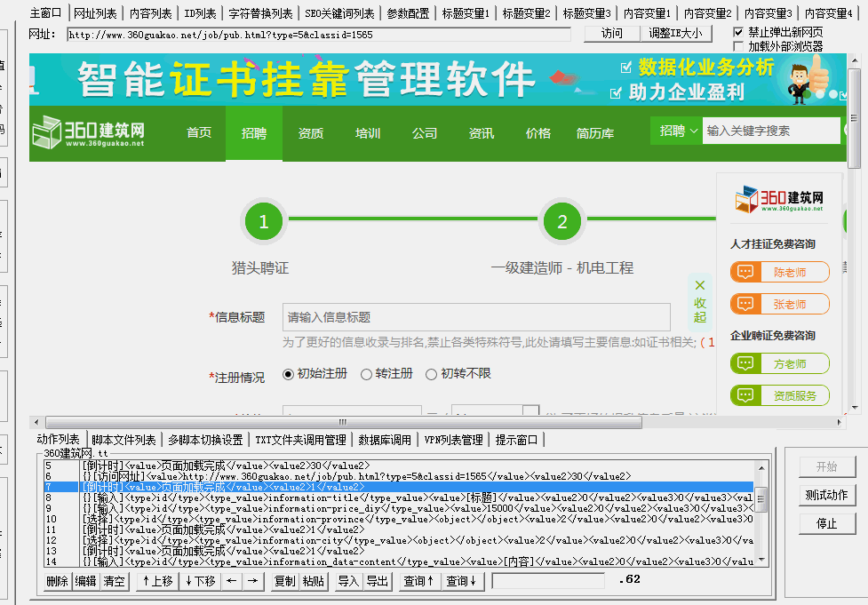Viewport: 868px width, 605px height.
Task: Click the right arrow button in action toolbar
Action: [x=253, y=581]
